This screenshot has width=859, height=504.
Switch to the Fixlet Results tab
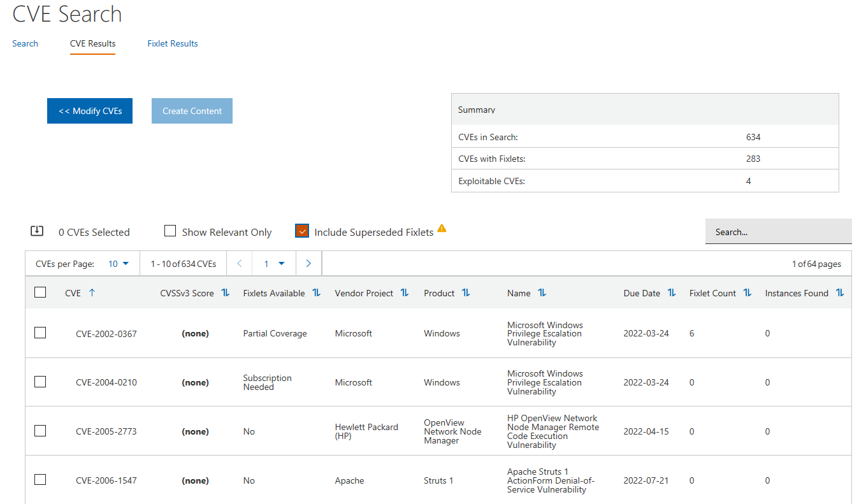coord(173,43)
